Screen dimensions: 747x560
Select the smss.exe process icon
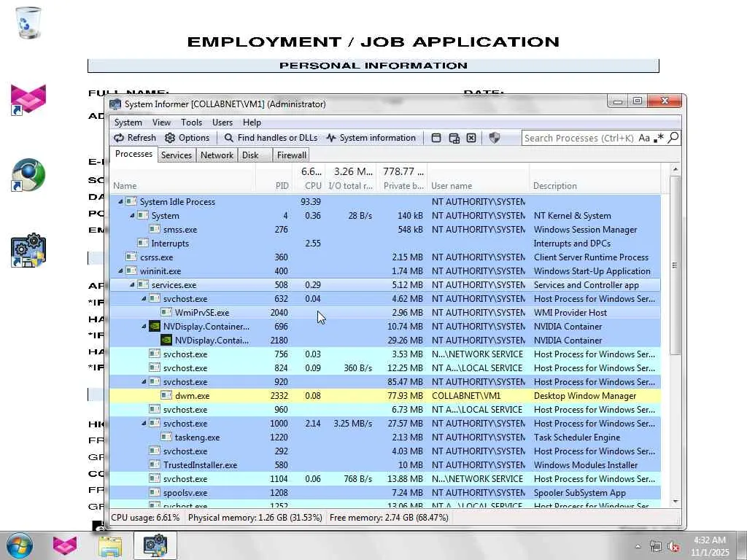tap(155, 229)
